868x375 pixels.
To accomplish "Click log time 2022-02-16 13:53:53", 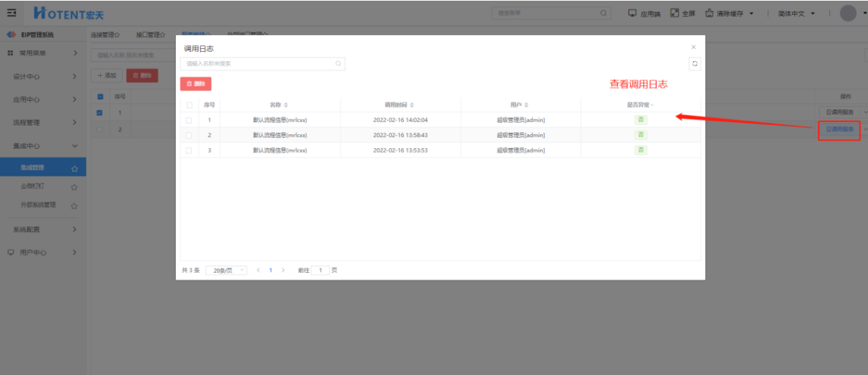I will click(x=400, y=150).
